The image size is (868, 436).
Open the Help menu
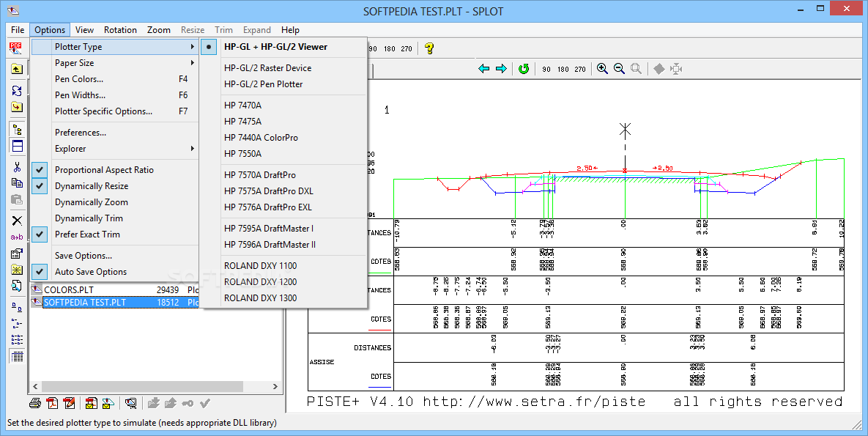point(290,30)
